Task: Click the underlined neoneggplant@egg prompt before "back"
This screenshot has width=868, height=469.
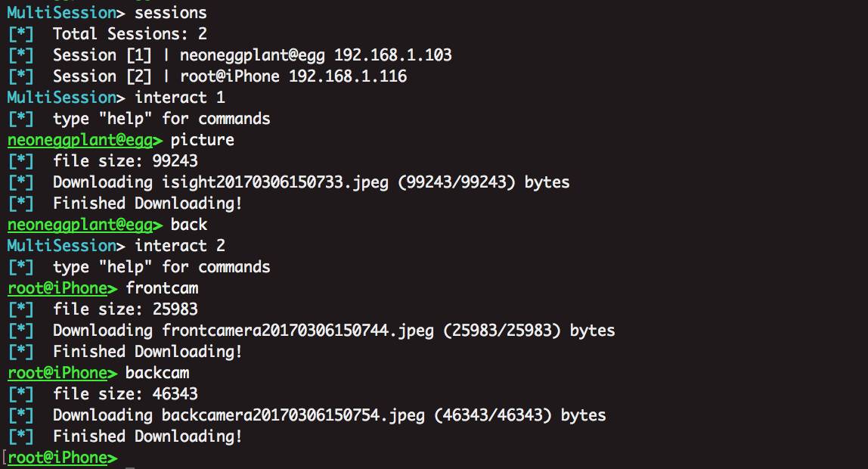Action: (x=85, y=225)
